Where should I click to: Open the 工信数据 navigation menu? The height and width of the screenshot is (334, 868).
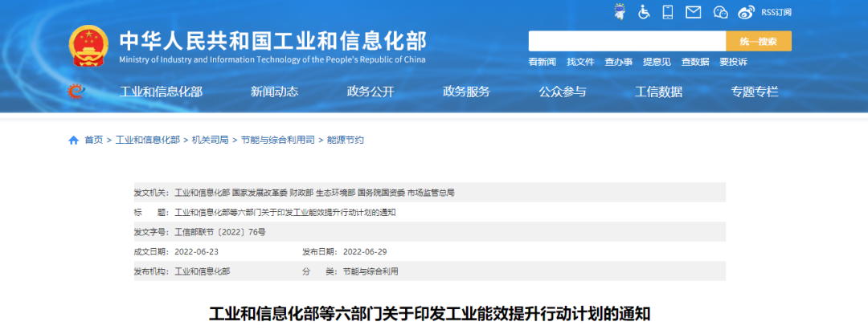(x=658, y=92)
